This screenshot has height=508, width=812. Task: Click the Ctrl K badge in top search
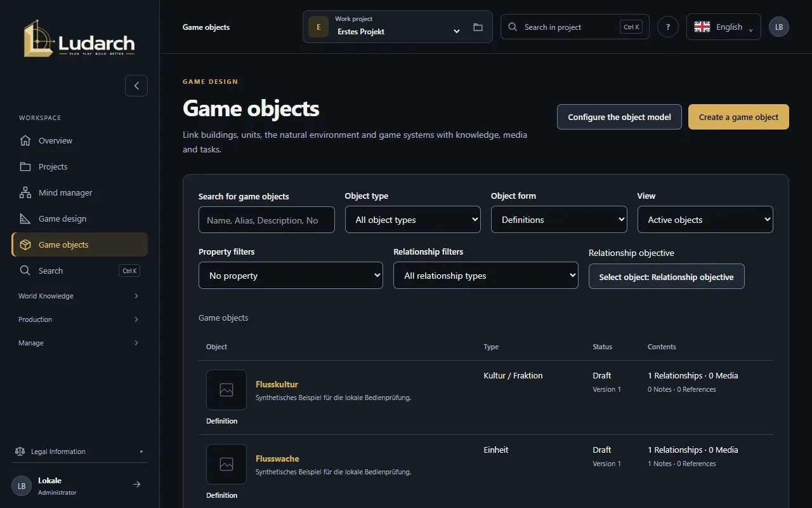pyautogui.click(x=631, y=27)
